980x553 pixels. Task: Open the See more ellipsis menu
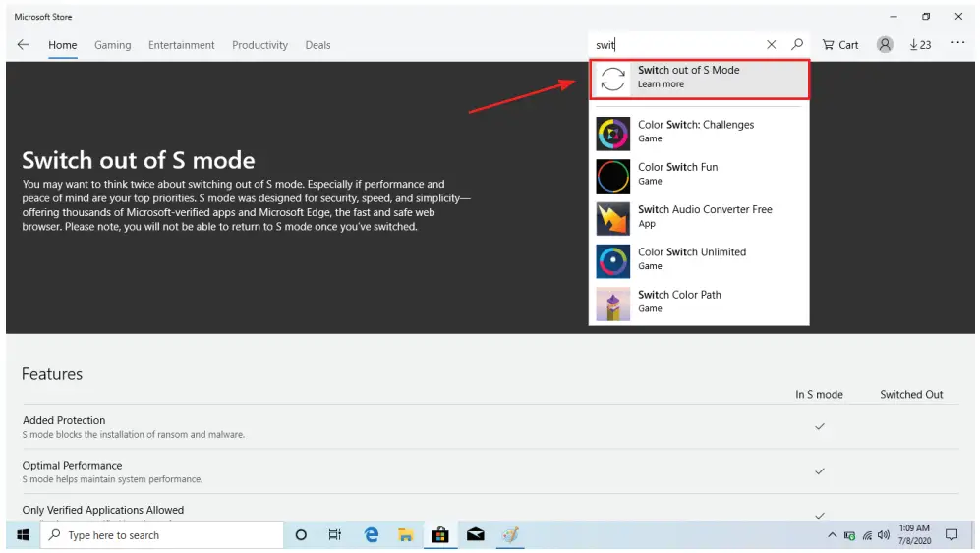pos(953,45)
